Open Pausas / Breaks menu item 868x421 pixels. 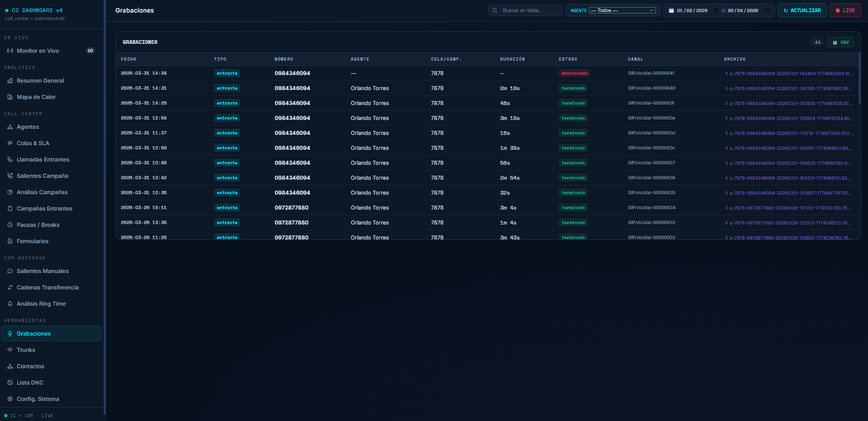38,225
